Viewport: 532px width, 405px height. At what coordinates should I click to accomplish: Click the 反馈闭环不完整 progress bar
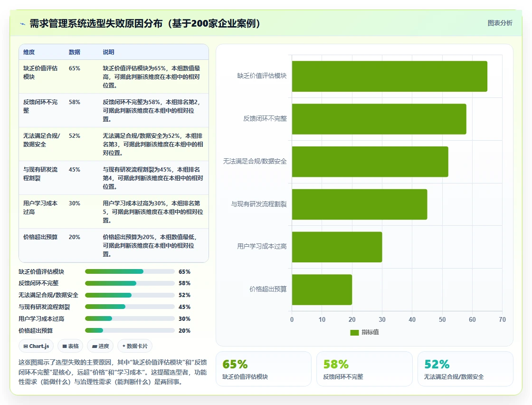pyautogui.click(x=130, y=283)
